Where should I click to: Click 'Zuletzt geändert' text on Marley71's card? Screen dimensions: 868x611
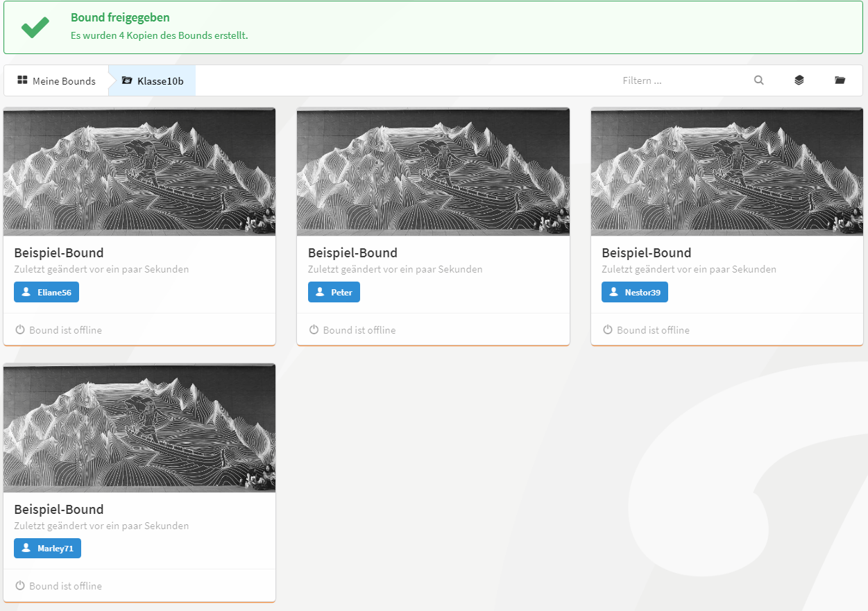coord(101,526)
